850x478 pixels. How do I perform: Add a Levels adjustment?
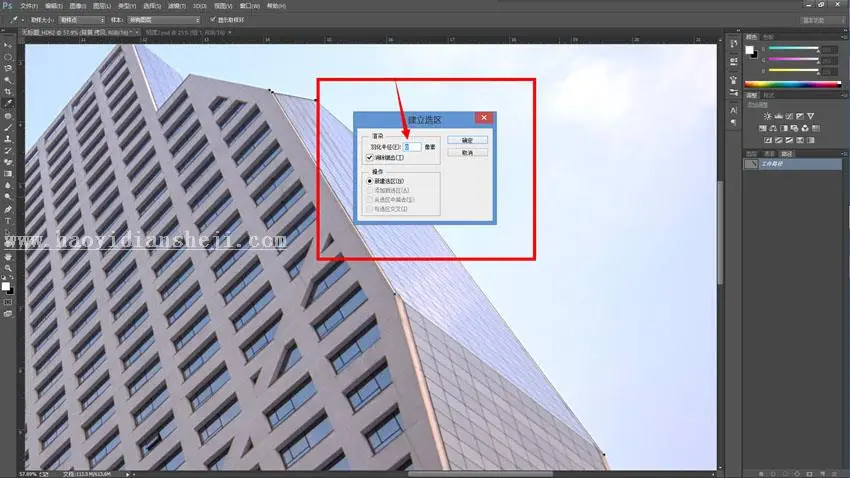point(778,116)
